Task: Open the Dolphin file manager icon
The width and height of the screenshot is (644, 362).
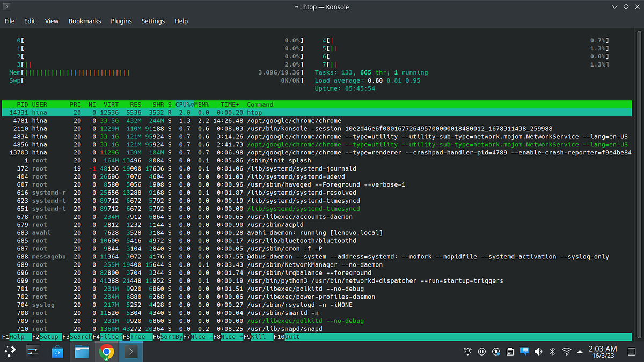Action: [x=80, y=352]
